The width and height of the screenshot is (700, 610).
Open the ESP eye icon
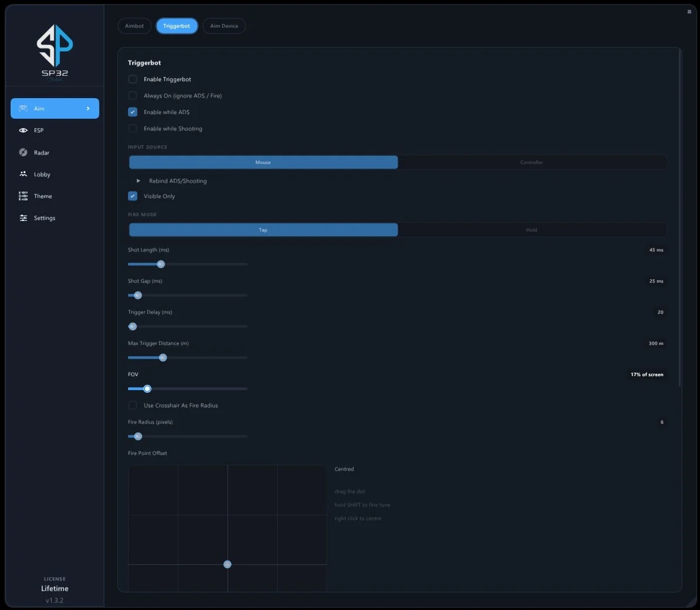coord(23,130)
